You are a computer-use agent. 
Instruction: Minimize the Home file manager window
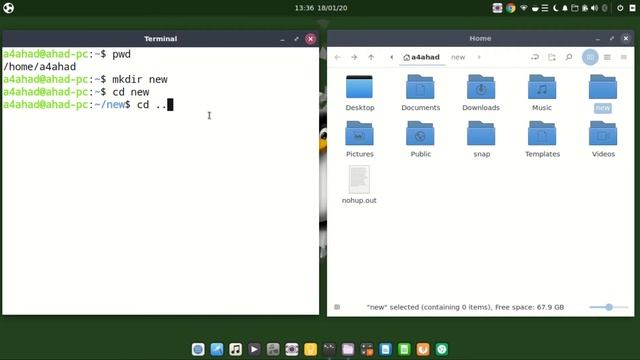click(598, 39)
